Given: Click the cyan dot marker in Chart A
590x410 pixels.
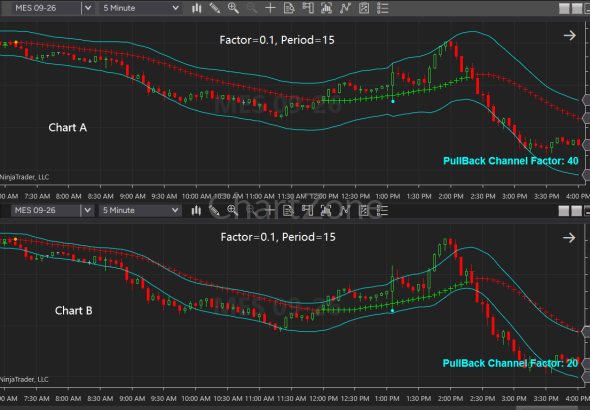Looking at the screenshot, I should pyautogui.click(x=393, y=102).
